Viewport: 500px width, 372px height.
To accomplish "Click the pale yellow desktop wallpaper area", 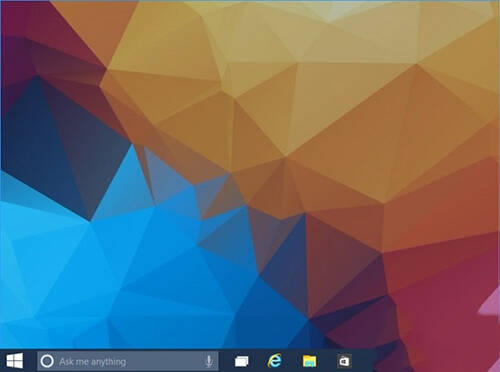I will pyautogui.click(x=333, y=33).
